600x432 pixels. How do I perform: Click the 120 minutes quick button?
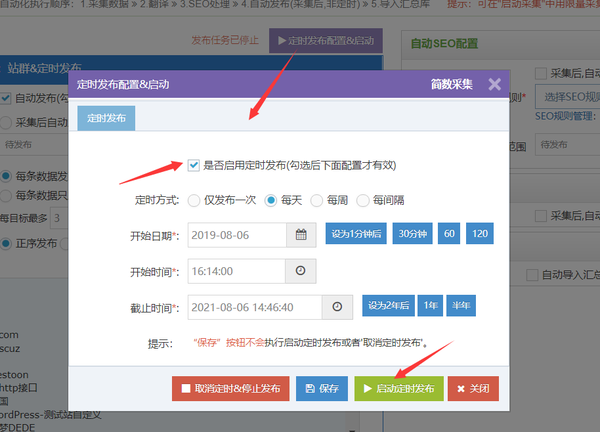click(x=480, y=233)
